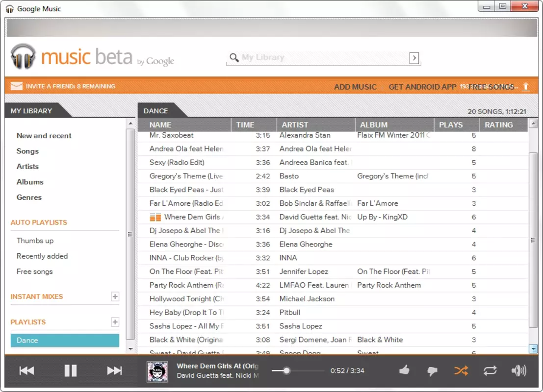Sort songs by the Name column
This screenshot has height=392, width=543.
pos(184,125)
